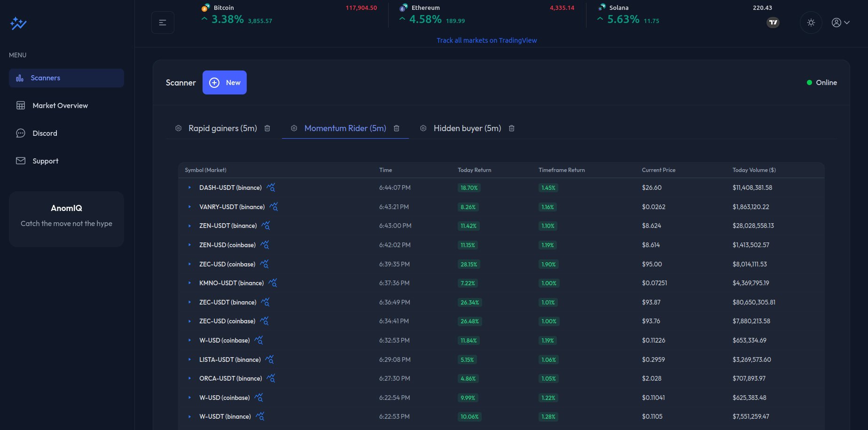Image resolution: width=868 pixels, height=430 pixels.
Task: Open settings gear for Momentum Rider scanner
Action: [294, 128]
